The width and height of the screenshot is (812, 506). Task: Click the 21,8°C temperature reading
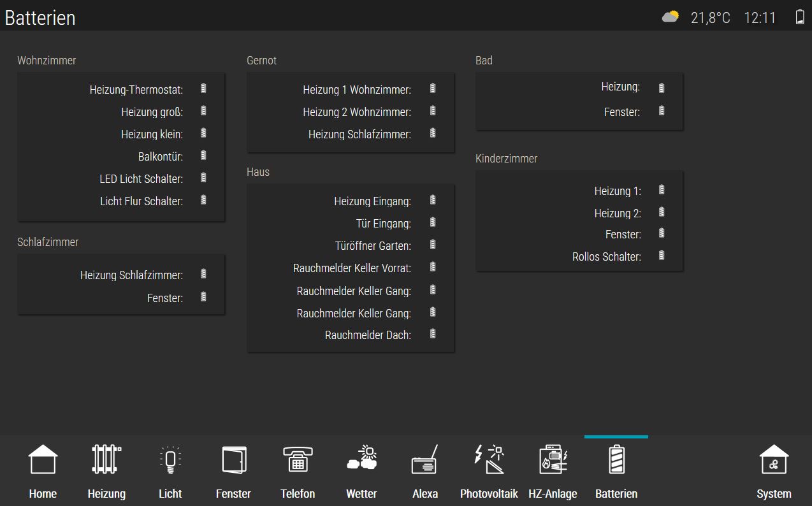(710, 18)
